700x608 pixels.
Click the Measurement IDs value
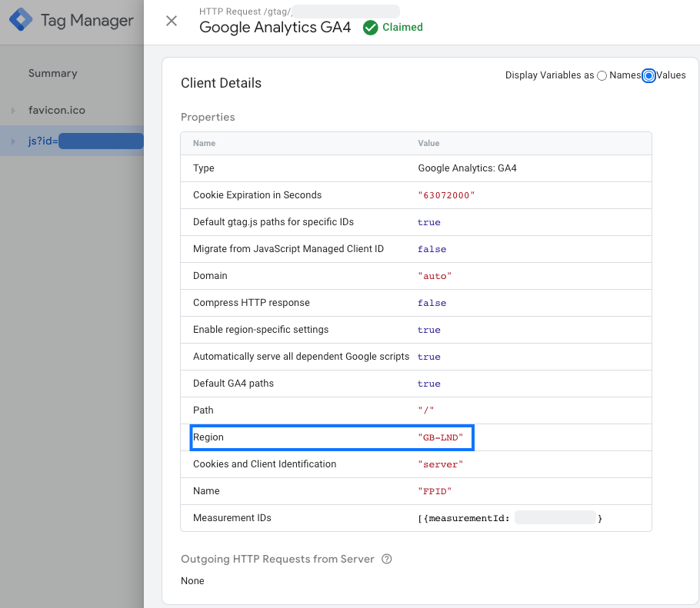(509, 518)
